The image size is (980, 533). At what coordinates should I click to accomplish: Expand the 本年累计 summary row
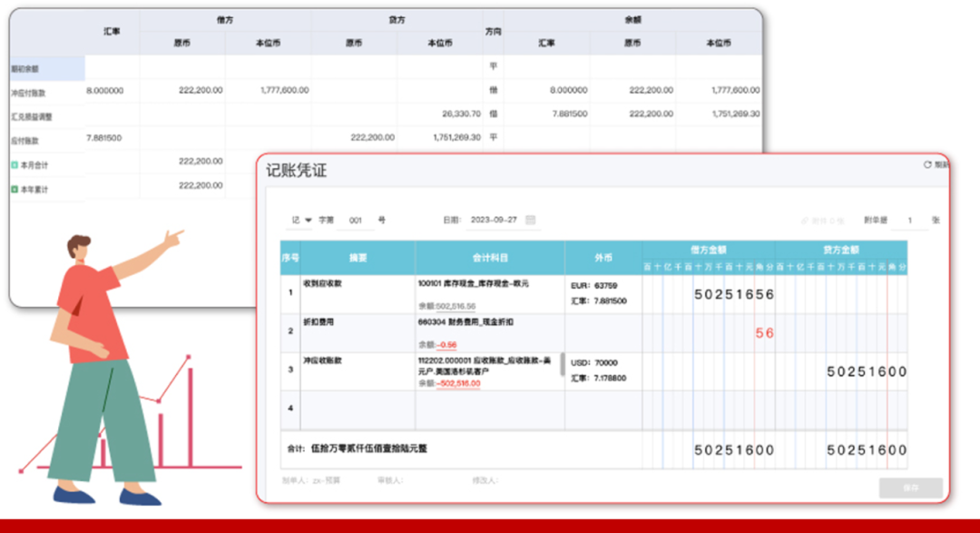click(15, 185)
